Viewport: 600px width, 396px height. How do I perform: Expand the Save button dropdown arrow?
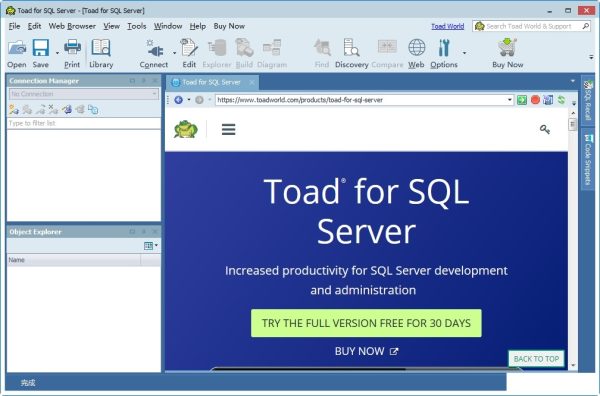tap(57, 53)
